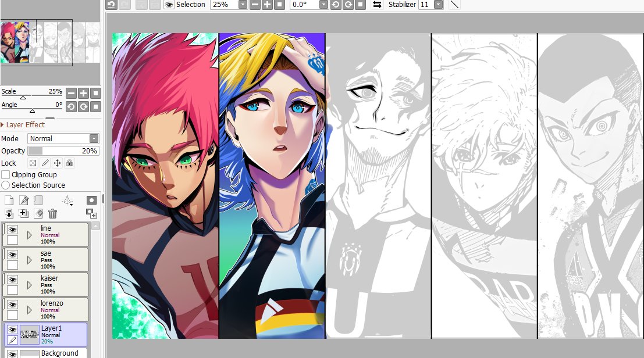The width and height of the screenshot is (644, 358).
Task: Expand the sae layer folder
Action: tap(29, 260)
